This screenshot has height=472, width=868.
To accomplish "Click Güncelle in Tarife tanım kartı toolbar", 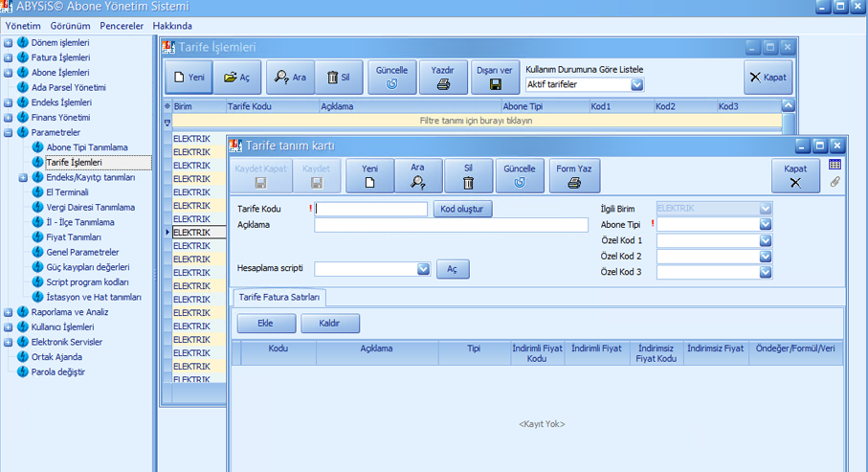I will (520, 175).
